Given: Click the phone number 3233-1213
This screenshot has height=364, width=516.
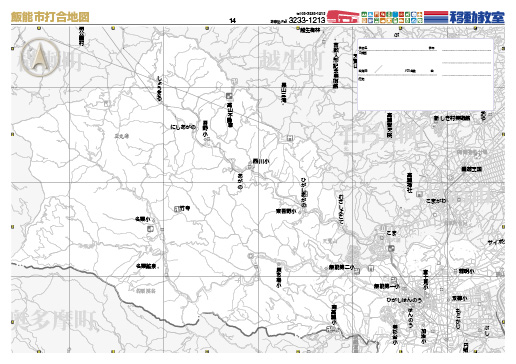Looking at the screenshot, I should coord(307,20).
